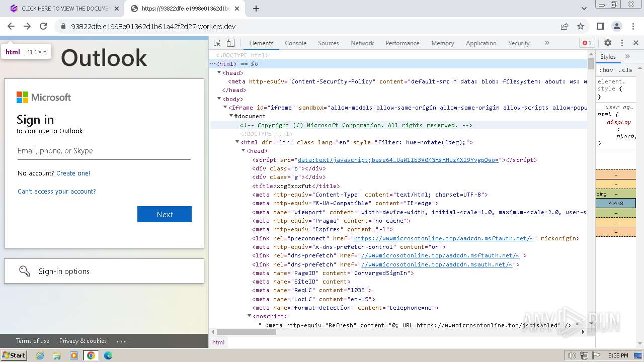The image size is (644, 362).
Task: Select the div class="b" row
Action: (289, 168)
